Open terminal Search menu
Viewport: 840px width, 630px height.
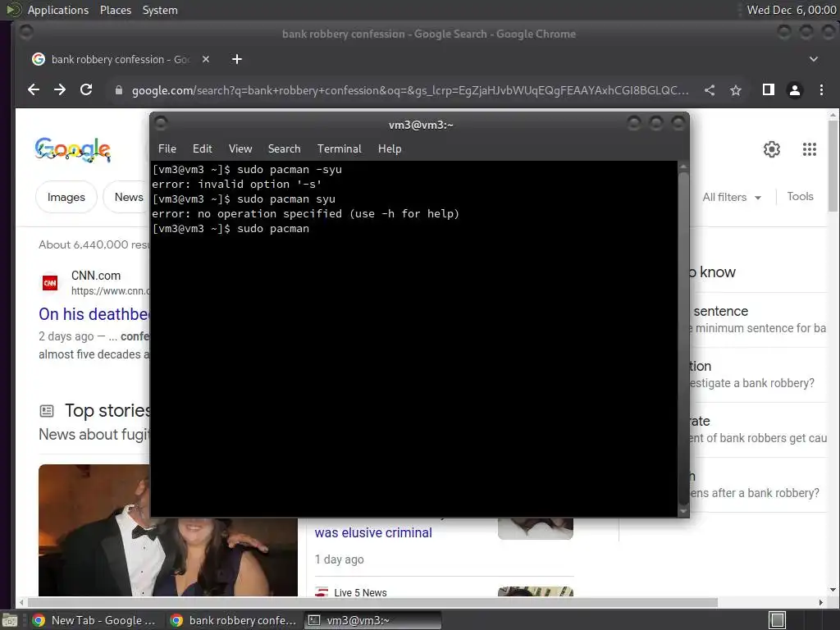click(284, 149)
